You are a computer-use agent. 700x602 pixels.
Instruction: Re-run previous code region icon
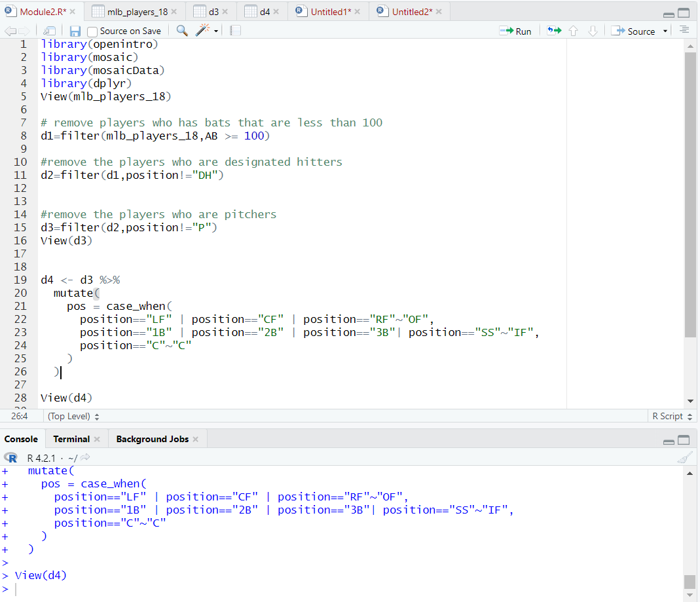pyautogui.click(x=554, y=30)
